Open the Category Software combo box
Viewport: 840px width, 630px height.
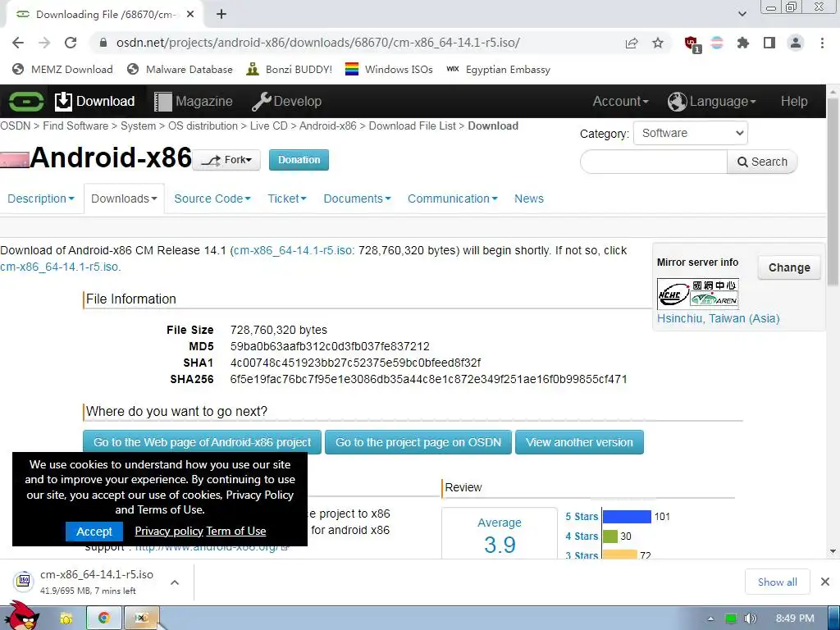tap(691, 133)
